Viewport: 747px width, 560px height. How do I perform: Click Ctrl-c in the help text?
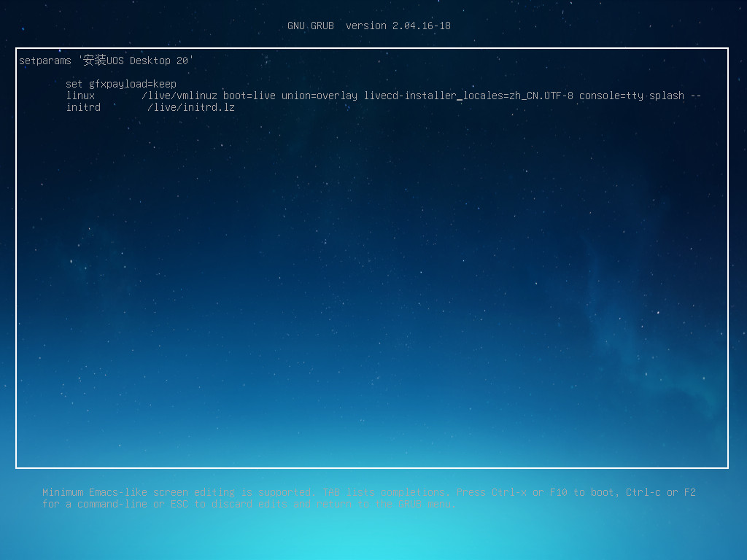click(x=643, y=492)
